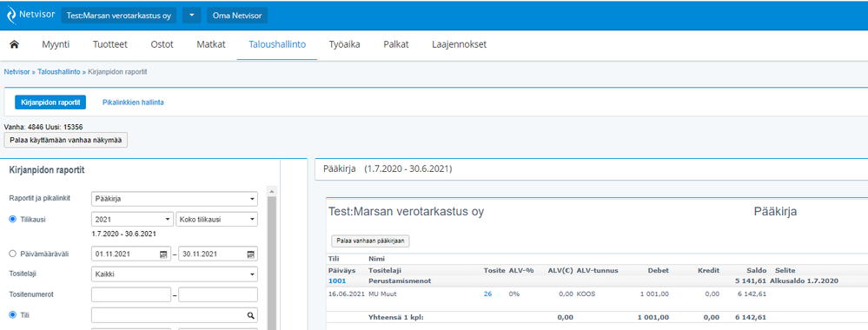
Task: Open the Ostot menu
Action: point(162,45)
